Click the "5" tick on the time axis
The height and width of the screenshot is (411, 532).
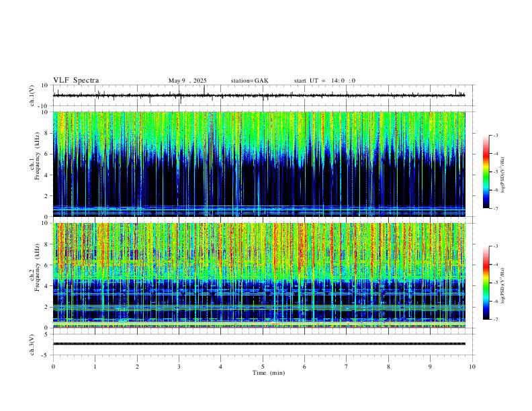point(263,367)
